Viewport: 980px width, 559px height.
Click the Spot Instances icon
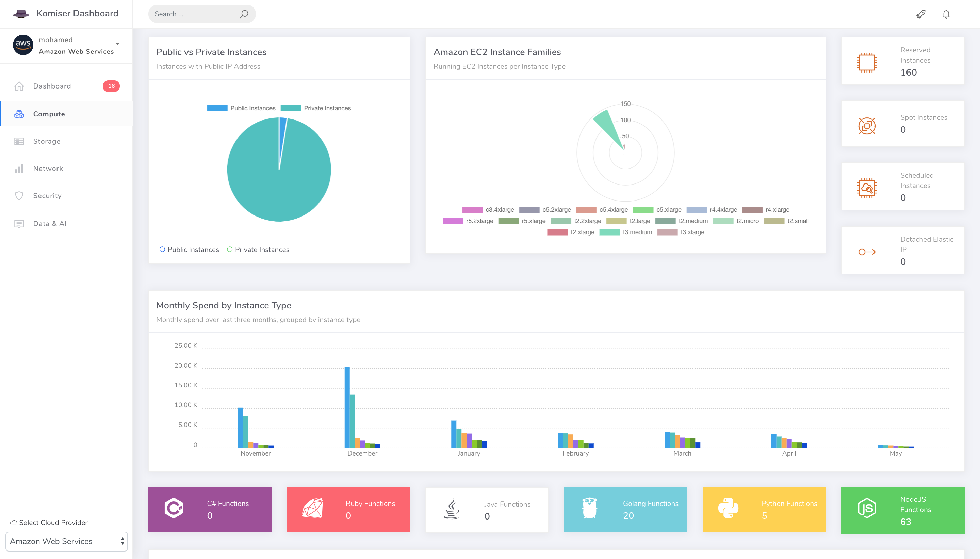866,126
